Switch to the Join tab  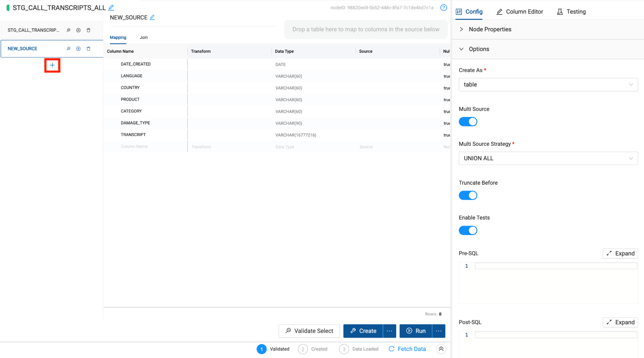(144, 37)
